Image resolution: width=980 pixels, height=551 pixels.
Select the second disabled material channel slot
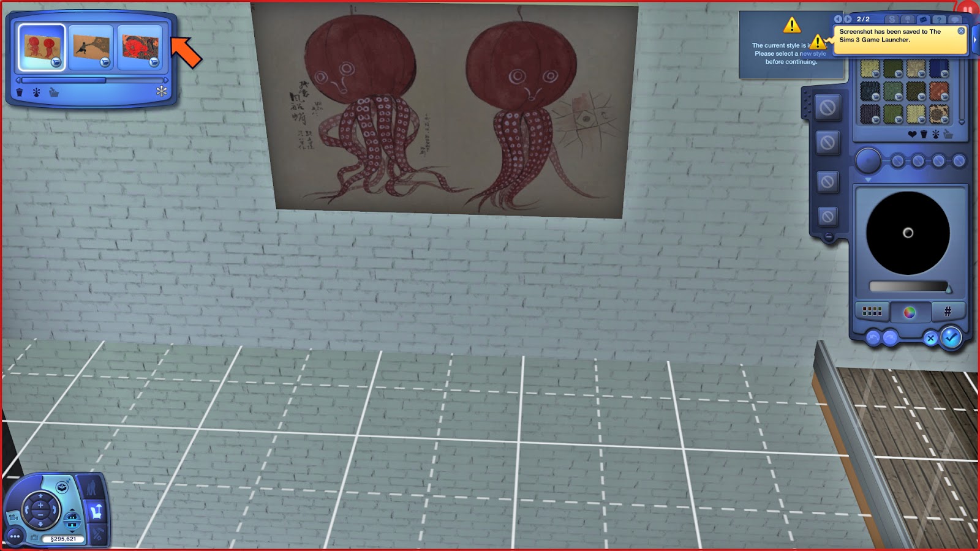point(828,143)
